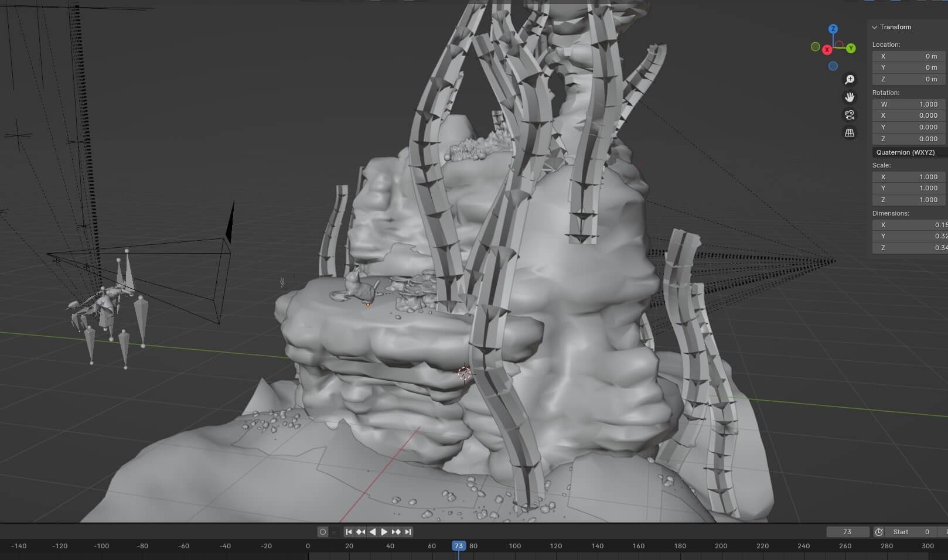Toggle the camera view icon
The image size is (948, 560).
pos(850,115)
